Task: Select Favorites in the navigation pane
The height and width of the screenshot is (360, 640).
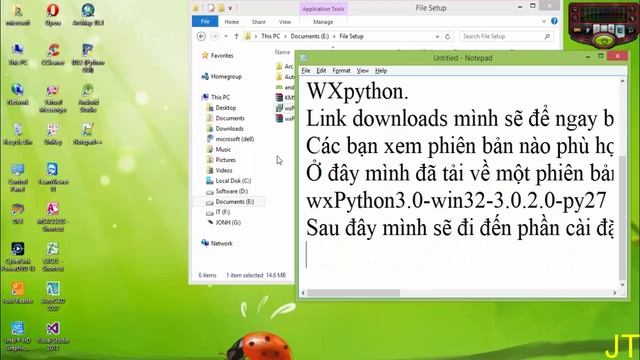Action: [218, 56]
